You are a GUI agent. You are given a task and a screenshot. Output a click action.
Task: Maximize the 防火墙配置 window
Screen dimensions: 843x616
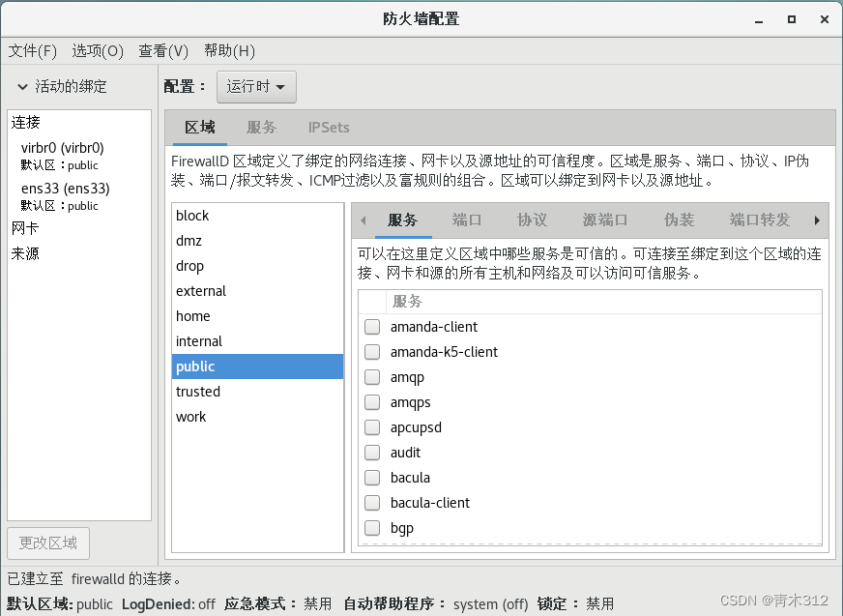pos(792,20)
